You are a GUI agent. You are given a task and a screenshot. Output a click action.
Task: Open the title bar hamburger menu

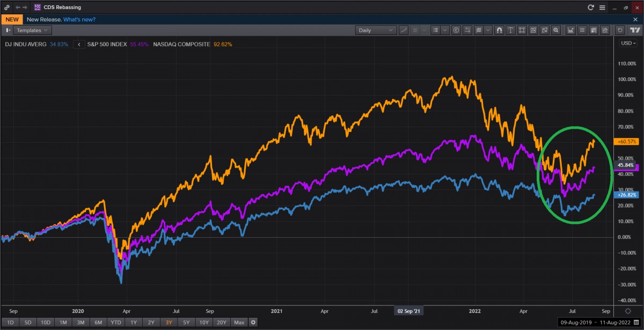[x=602, y=8]
